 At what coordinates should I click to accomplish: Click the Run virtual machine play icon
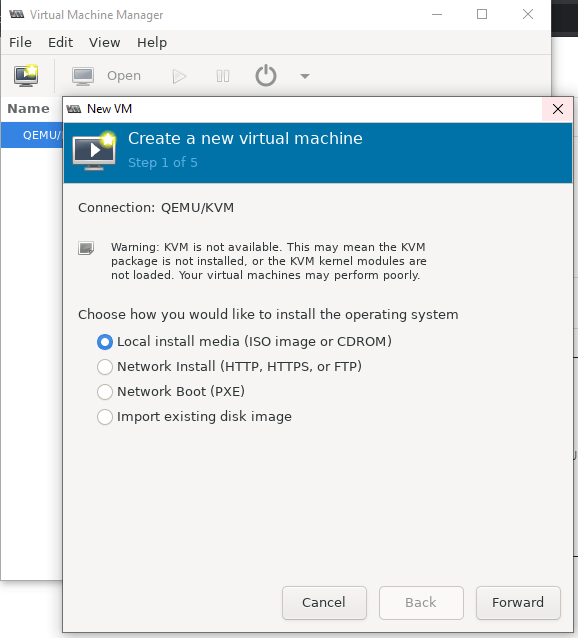[x=179, y=76]
